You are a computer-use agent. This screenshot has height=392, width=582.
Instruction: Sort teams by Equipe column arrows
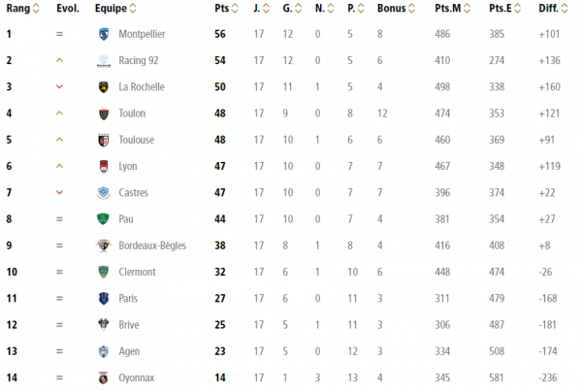[133, 8]
